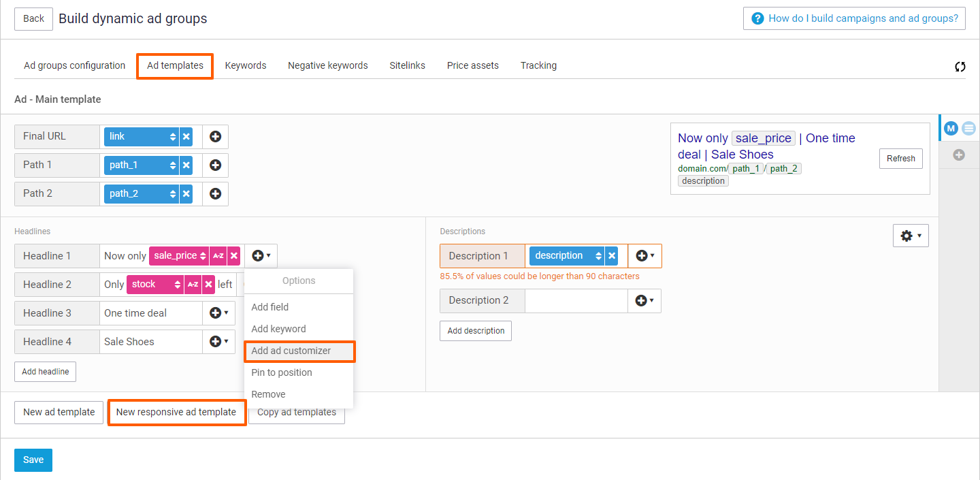Screen dimensions: 980x480
Task: Remove the link field from Final URL
Action: (x=186, y=136)
